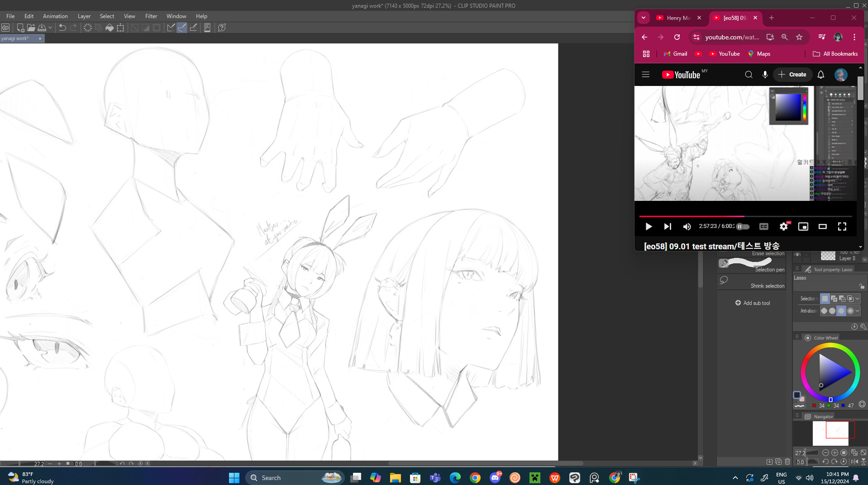Open the Filter menu
Screen dimensions: 868x485
coord(151,16)
